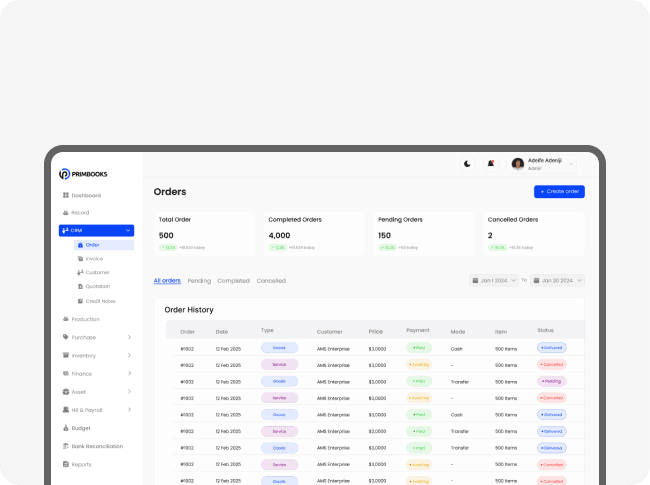Toggle dark mode moon icon
Screen dimensions: 650x485
click(467, 164)
